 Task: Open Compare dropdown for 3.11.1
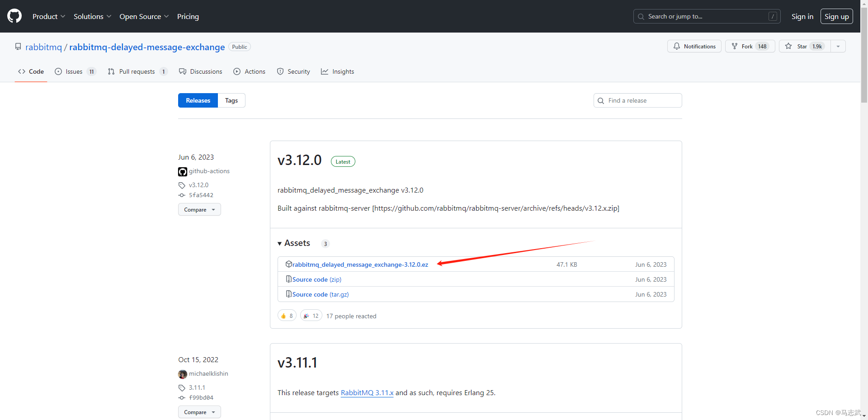(x=199, y=412)
